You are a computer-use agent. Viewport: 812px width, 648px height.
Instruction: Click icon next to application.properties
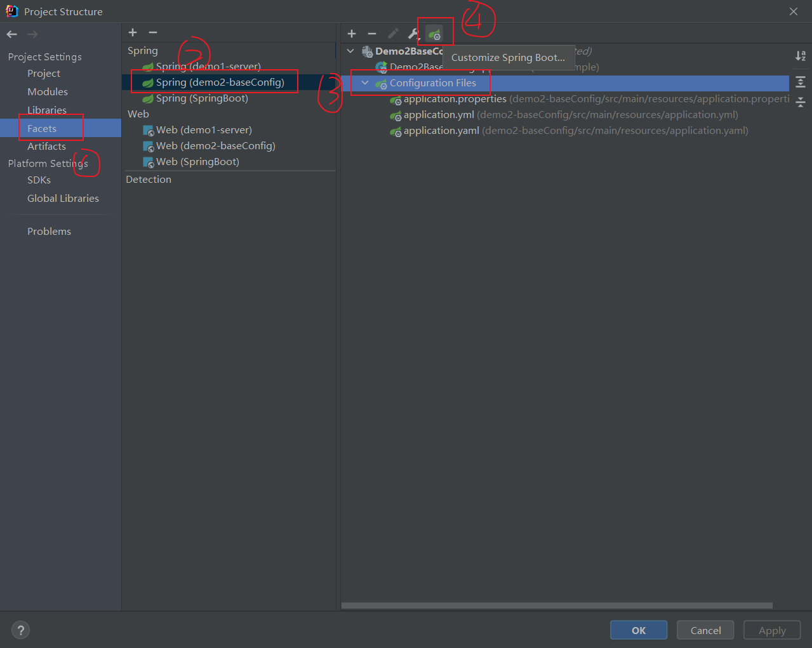coord(396,100)
